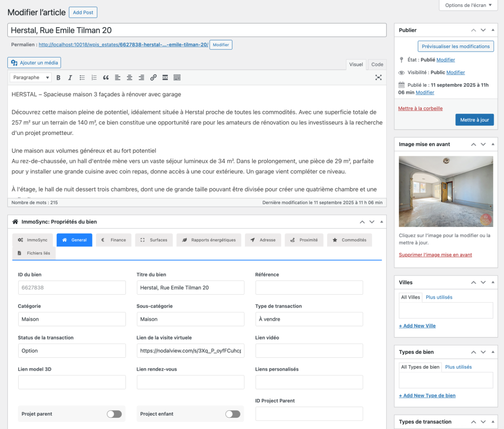Click the Status de la transaction field
This screenshot has width=504, height=429.
[x=72, y=351]
